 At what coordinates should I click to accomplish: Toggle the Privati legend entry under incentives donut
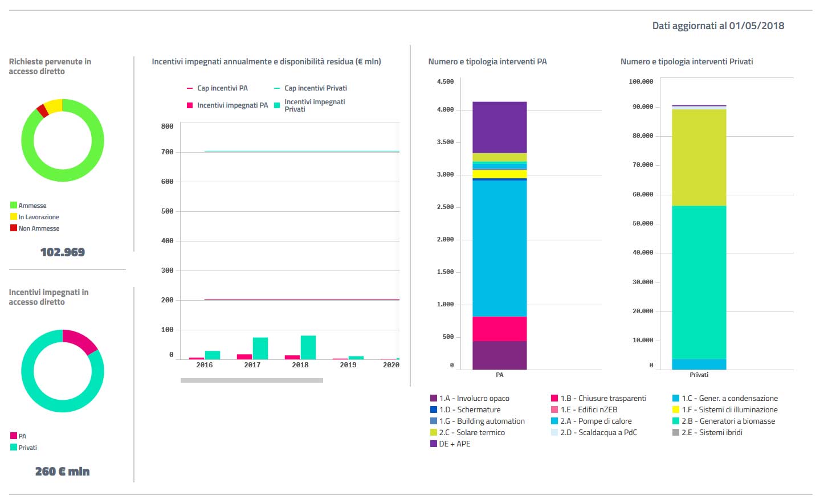(23, 448)
